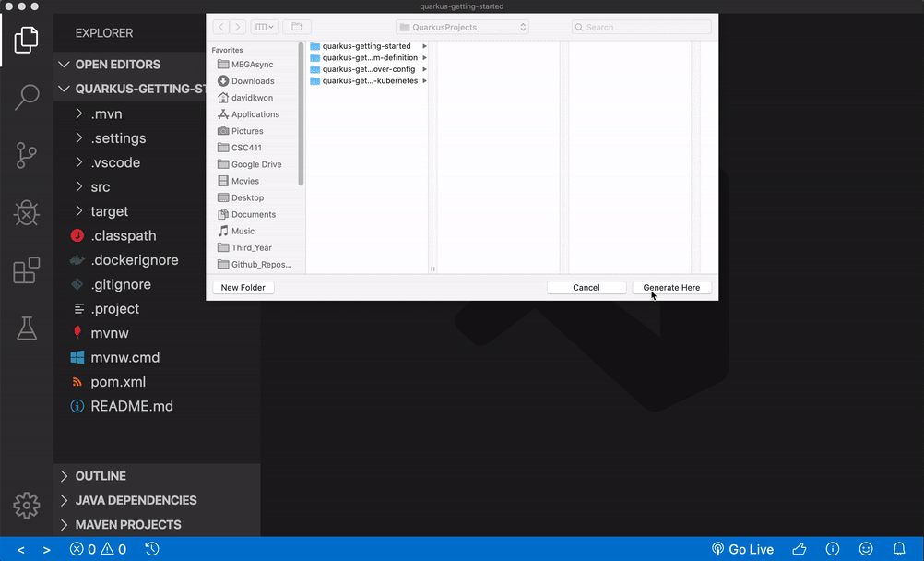
Task: Expand the OUTLINE section
Action: [101, 476]
